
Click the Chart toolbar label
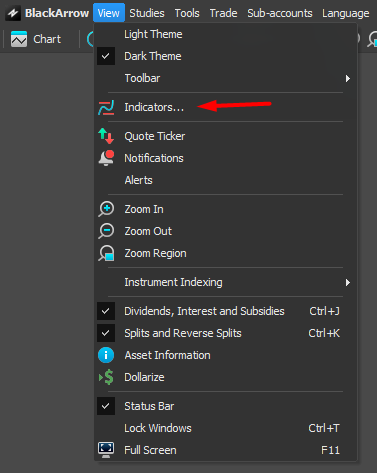coord(47,39)
